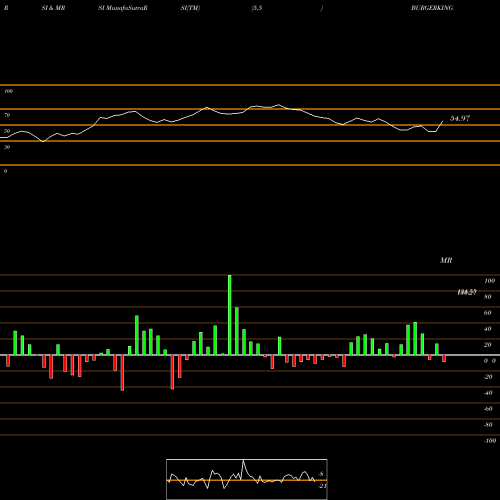Click the MR axis label 60
This screenshot has width=500, height=500.
(x=488, y=313)
